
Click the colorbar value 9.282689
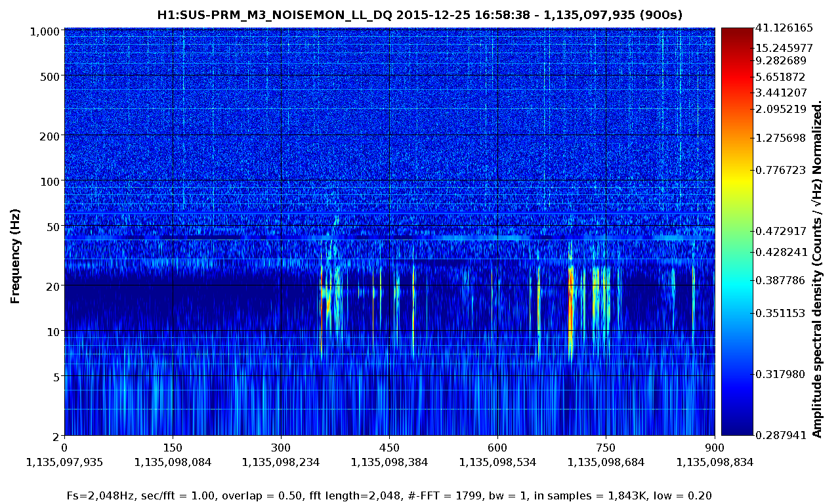coord(780,60)
